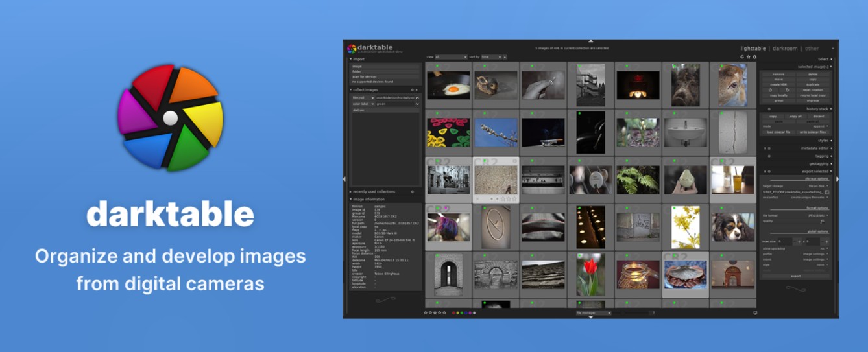
Task: Click the up arrow beside the film roll rule
Action: (x=418, y=98)
